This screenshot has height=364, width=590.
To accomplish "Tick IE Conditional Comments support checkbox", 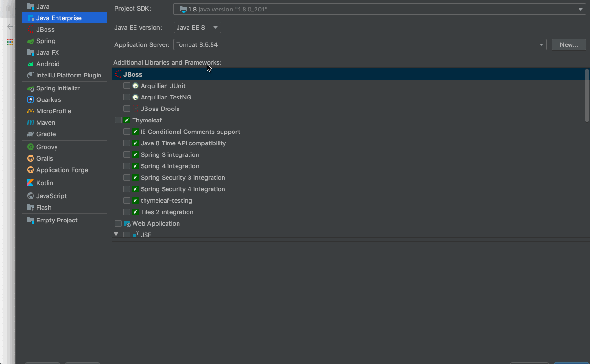I will click(127, 132).
